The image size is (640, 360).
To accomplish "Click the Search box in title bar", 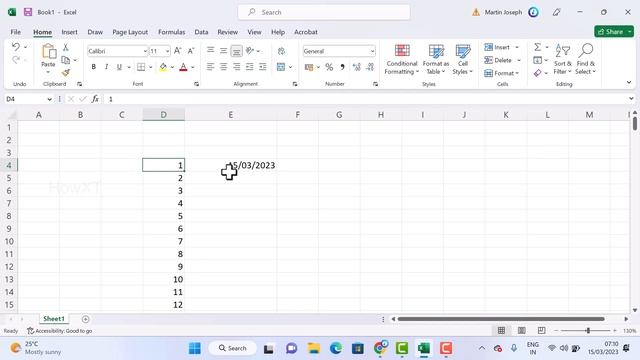I will tap(324, 12).
